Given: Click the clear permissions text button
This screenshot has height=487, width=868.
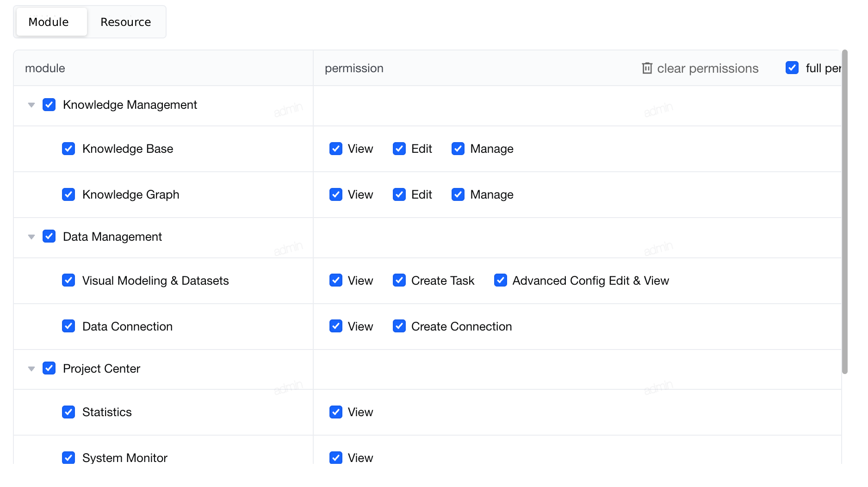Looking at the screenshot, I should click(707, 68).
